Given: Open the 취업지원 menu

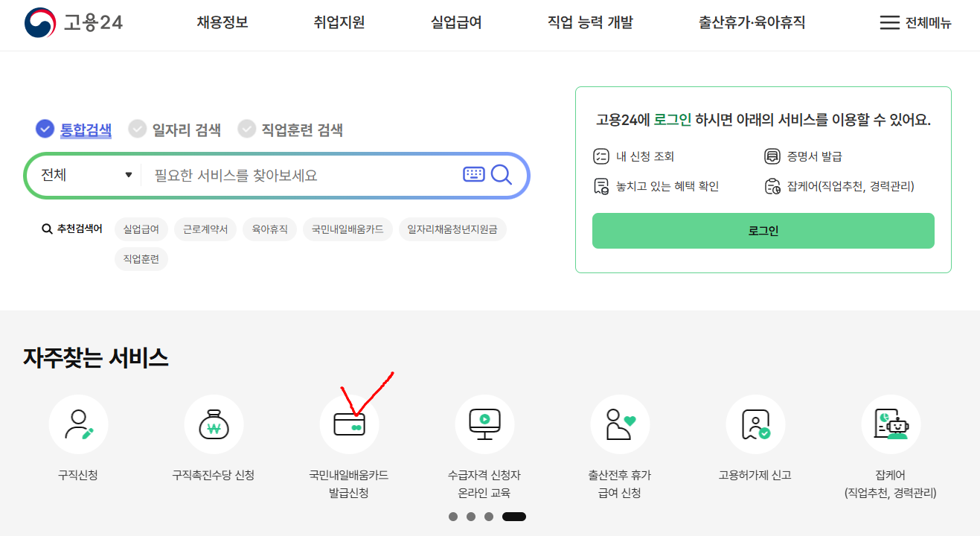Looking at the screenshot, I should click(339, 22).
